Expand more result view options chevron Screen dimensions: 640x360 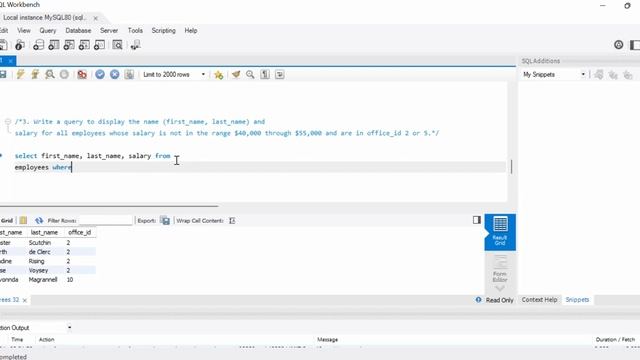500,288
